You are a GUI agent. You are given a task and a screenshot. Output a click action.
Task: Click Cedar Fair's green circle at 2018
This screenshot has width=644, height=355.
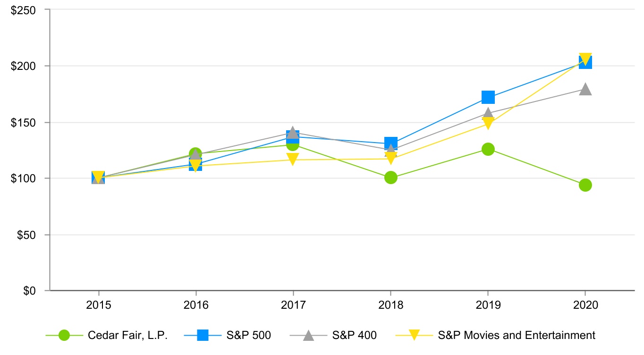(x=390, y=177)
